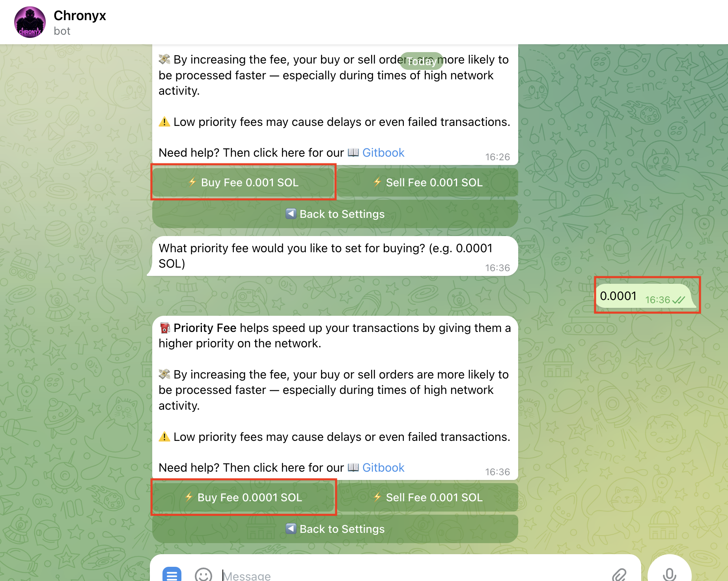Click the back arrow icon in Back to Settings

tap(291, 214)
